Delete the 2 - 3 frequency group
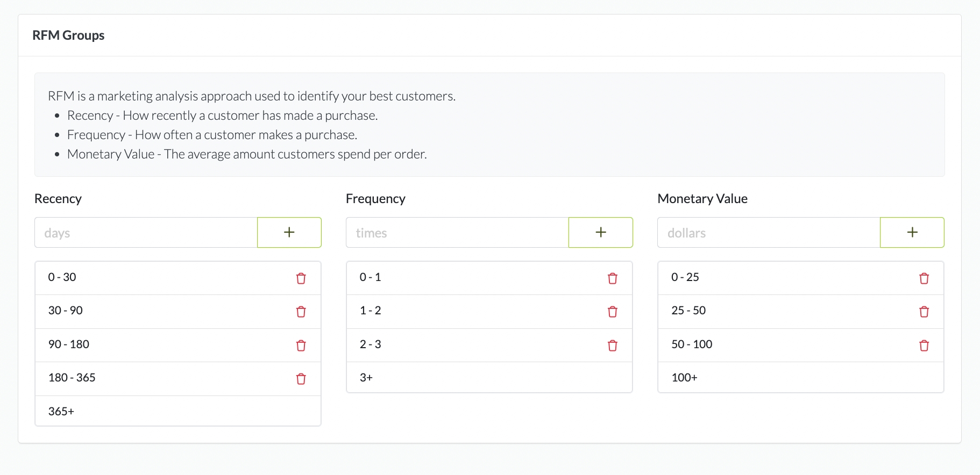The width and height of the screenshot is (980, 475). 612,346
